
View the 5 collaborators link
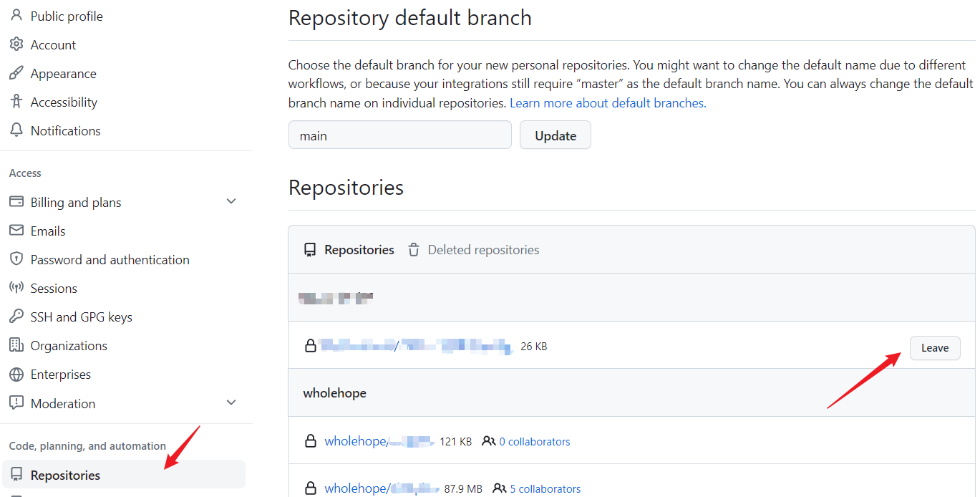[x=545, y=489]
